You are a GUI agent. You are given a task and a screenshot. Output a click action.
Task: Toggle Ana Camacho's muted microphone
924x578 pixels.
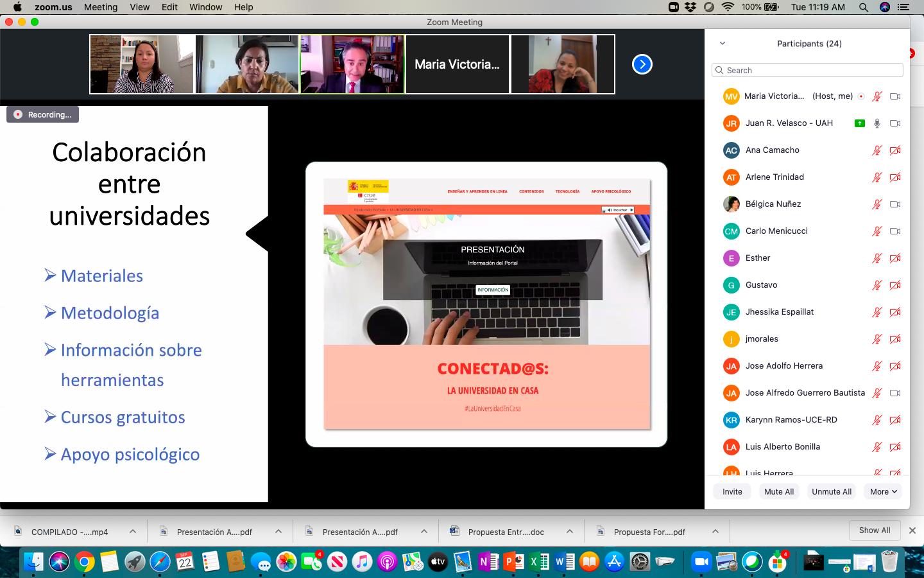coord(877,150)
